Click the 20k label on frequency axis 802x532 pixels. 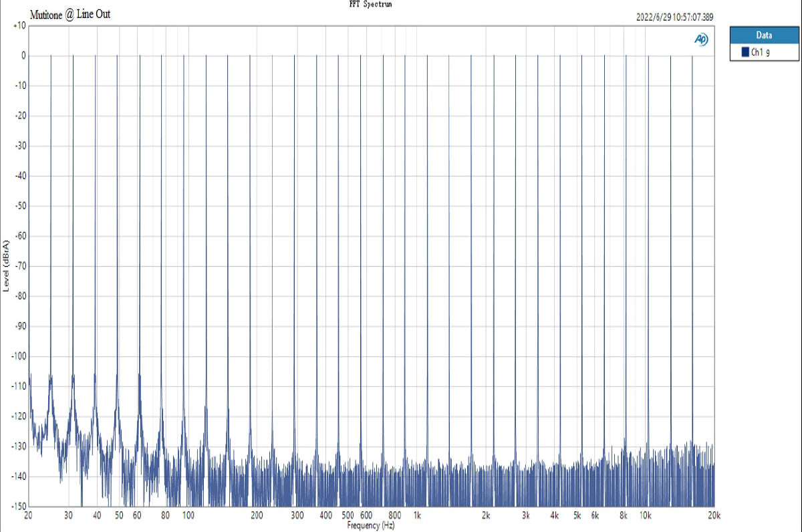click(x=713, y=515)
